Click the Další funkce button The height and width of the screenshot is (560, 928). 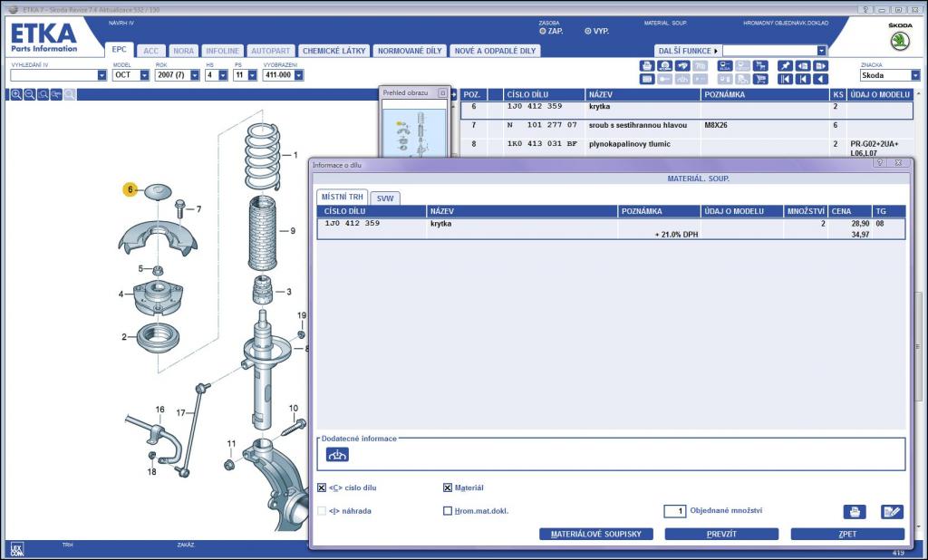coord(687,51)
